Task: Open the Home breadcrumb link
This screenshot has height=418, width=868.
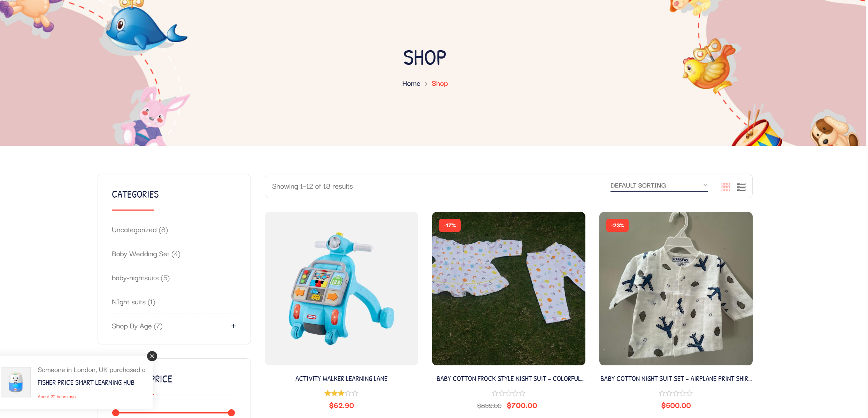Action: coord(411,84)
